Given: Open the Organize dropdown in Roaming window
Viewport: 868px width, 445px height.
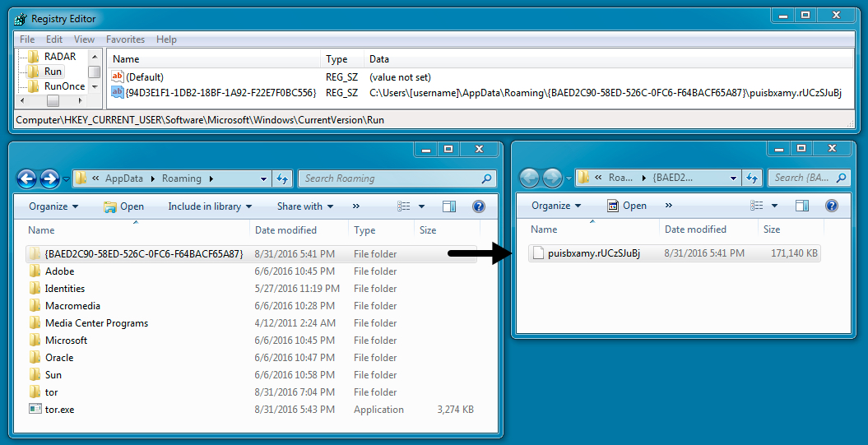Looking at the screenshot, I should pos(53,206).
